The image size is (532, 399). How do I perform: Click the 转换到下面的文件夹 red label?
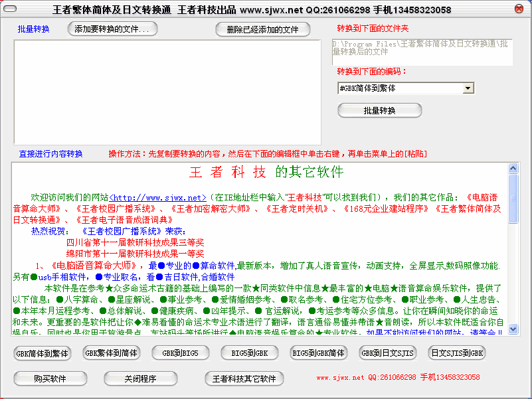click(373, 29)
